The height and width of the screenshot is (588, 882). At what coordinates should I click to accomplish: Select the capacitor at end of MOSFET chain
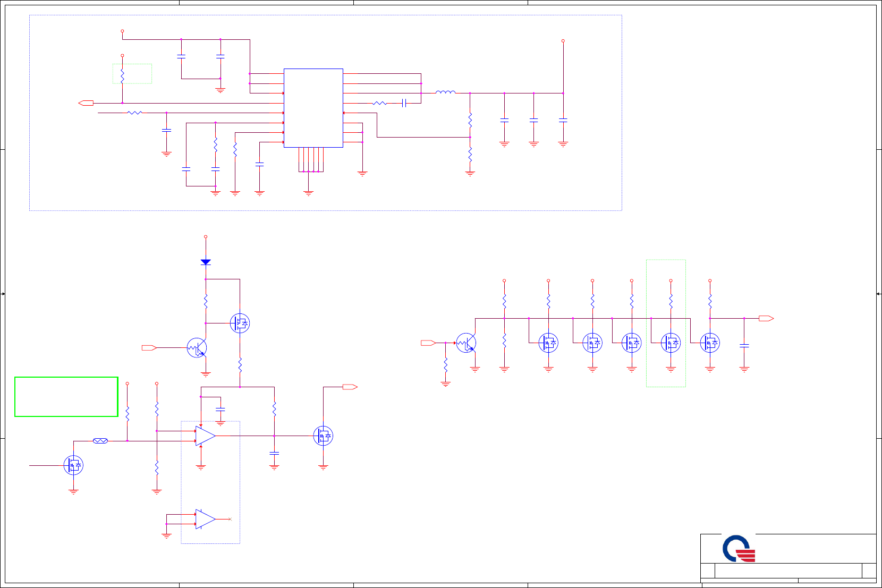coord(744,345)
